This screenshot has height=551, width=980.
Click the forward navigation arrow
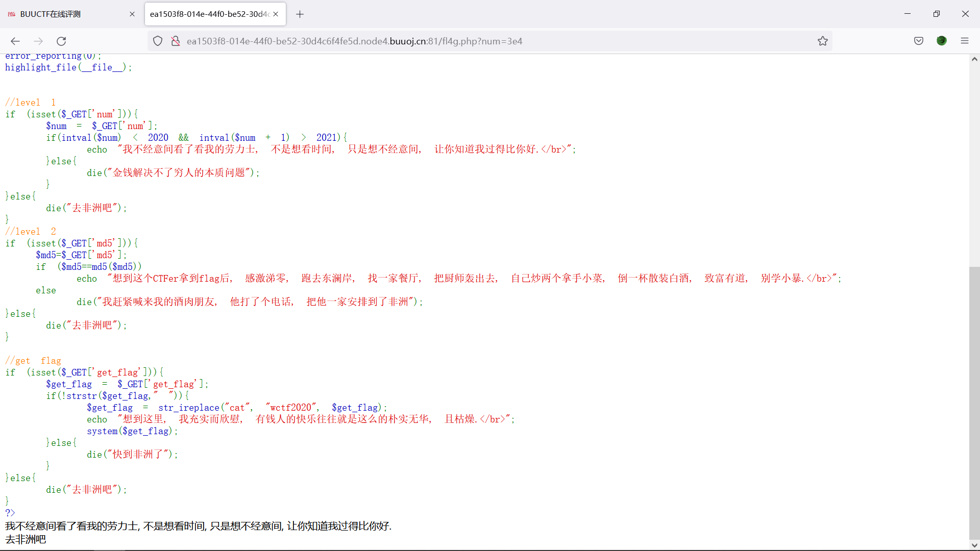click(38, 41)
